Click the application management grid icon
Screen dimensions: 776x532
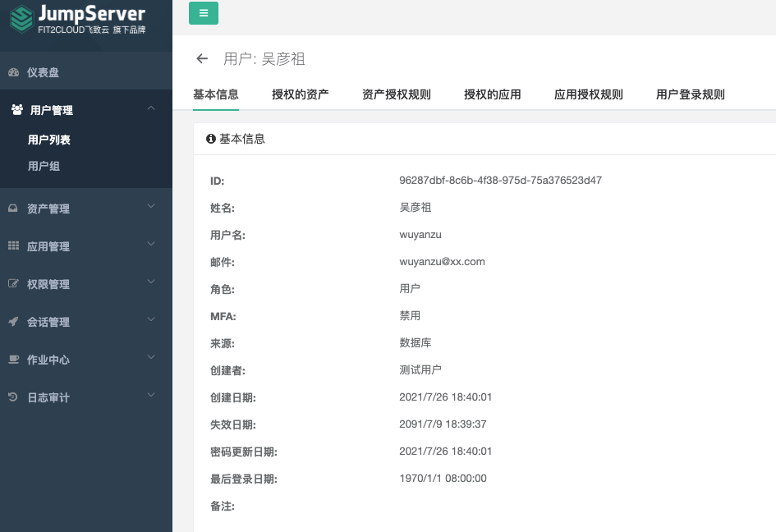pos(13,245)
